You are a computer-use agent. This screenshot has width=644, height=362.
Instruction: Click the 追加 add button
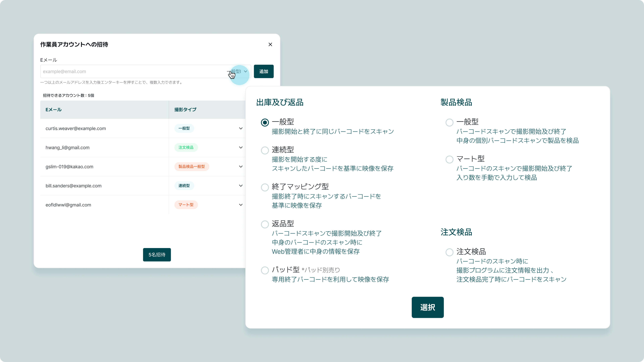pyautogui.click(x=263, y=71)
